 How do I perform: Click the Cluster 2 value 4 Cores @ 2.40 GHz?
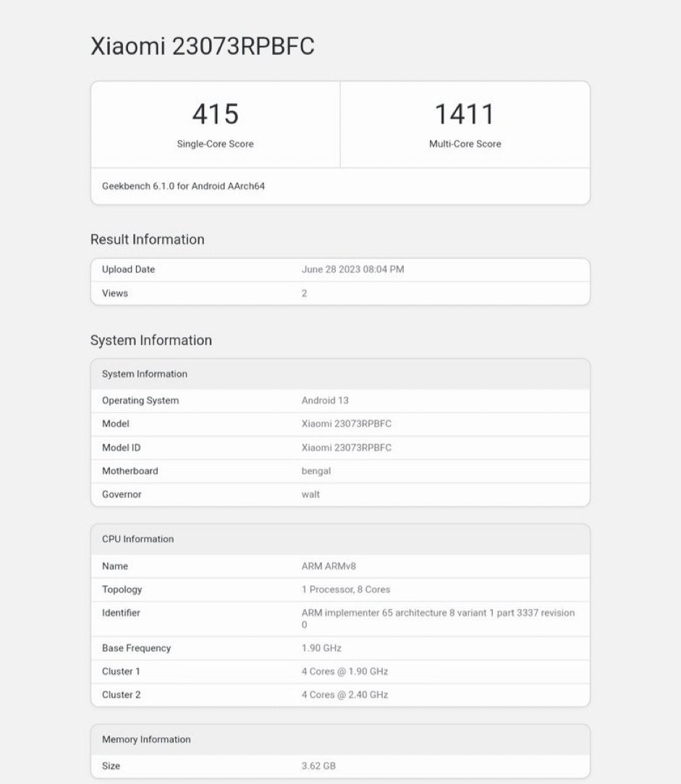344,695
